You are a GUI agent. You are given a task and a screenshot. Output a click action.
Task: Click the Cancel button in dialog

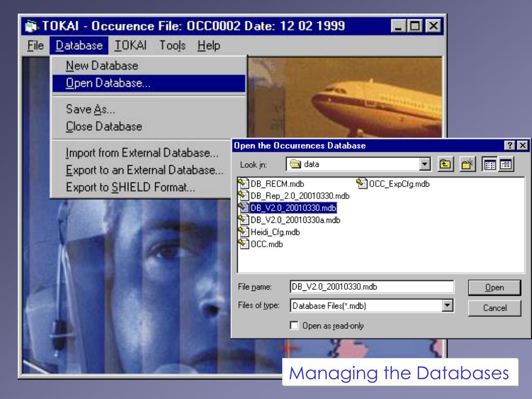coord(495,308)
